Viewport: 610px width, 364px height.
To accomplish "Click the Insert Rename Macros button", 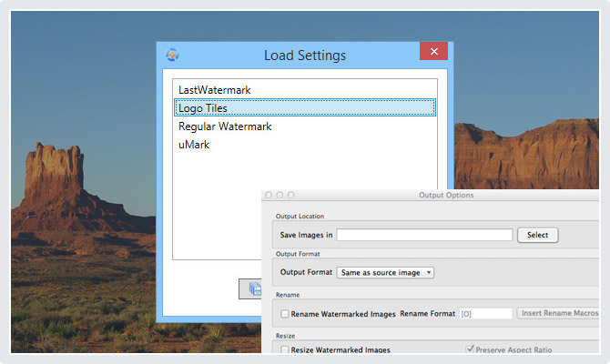I will click(x=558, y=313).
